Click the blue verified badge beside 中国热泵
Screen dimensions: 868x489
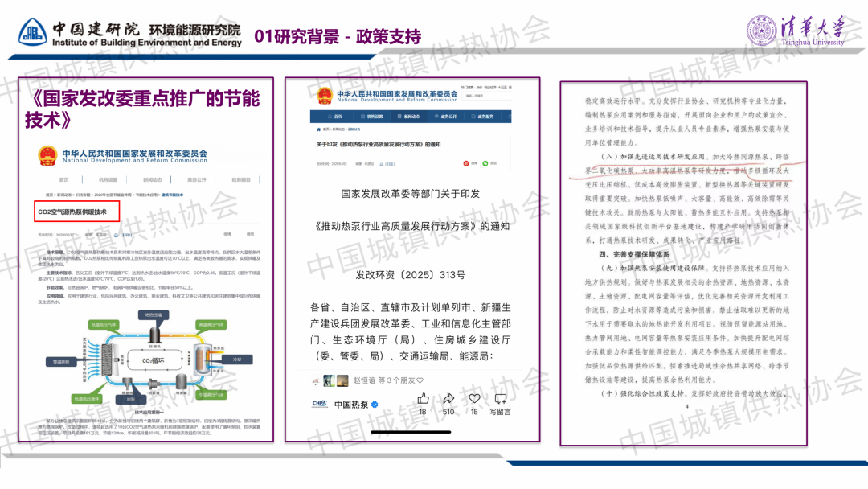click(375, 404)
